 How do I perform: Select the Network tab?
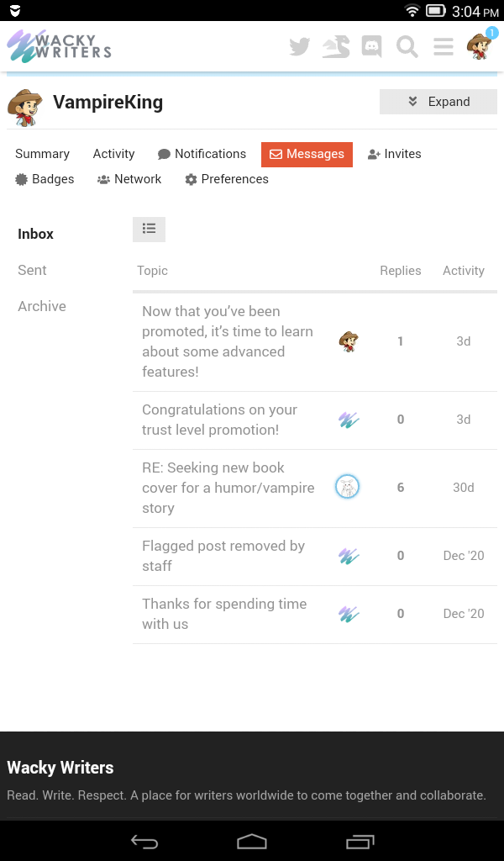[x=129, y=179]
